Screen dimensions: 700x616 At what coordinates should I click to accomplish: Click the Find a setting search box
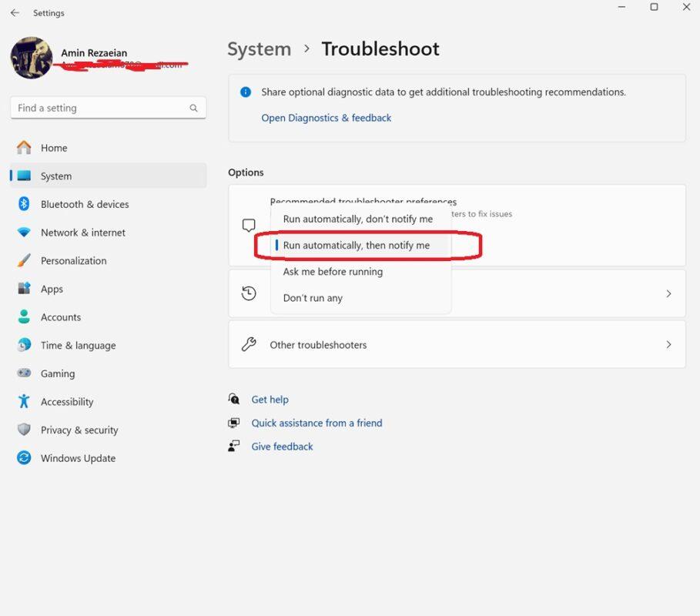coord(100,109)
